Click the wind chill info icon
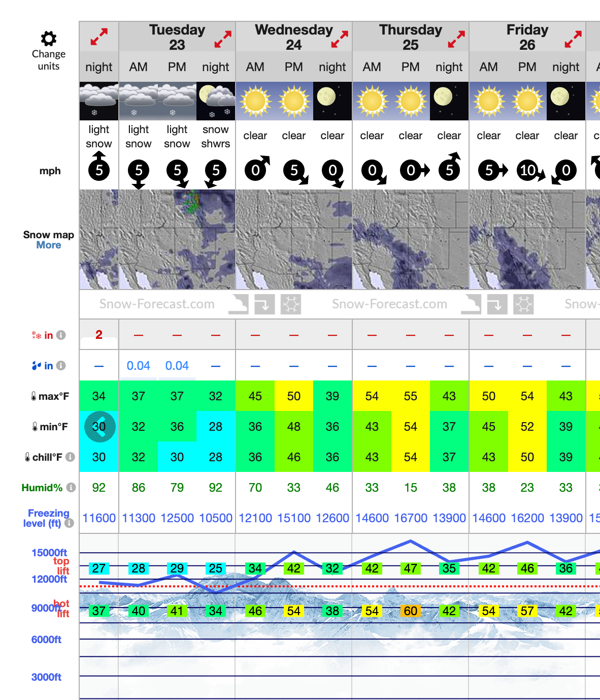The height and width of the screenshot is (700, 600). click(70, 457)
